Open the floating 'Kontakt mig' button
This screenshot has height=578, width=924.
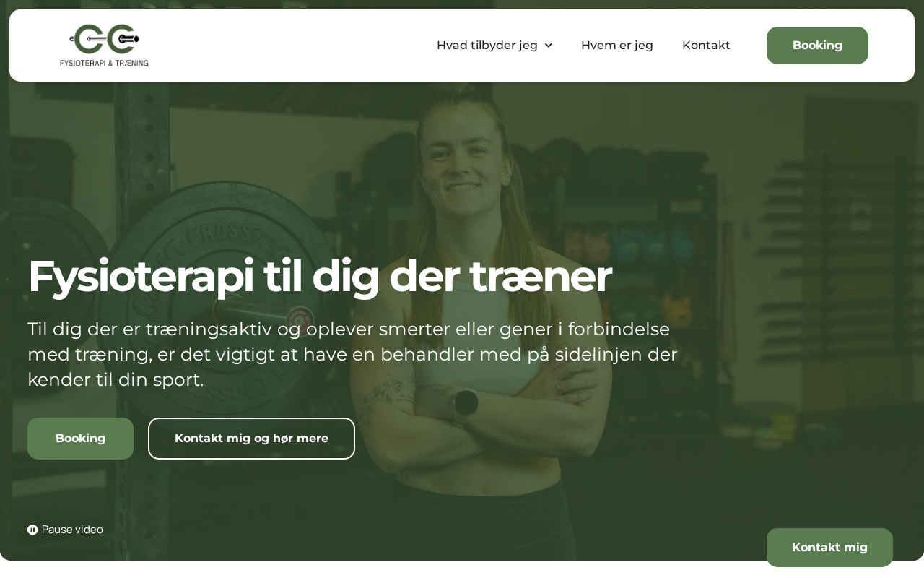(x=829, y=548)
